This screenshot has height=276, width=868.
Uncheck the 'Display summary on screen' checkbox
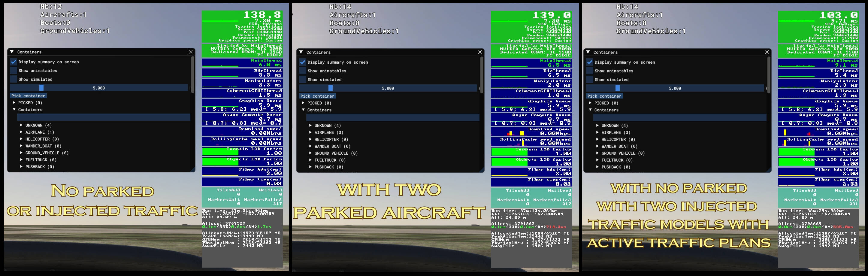click(x=13, y=62)
